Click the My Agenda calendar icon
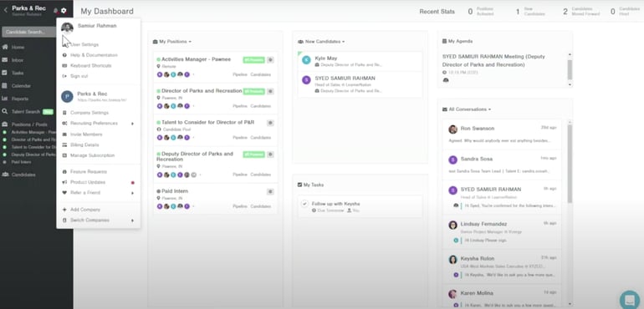Viewport: 644px width, 309px height. (x=444, y=42)
